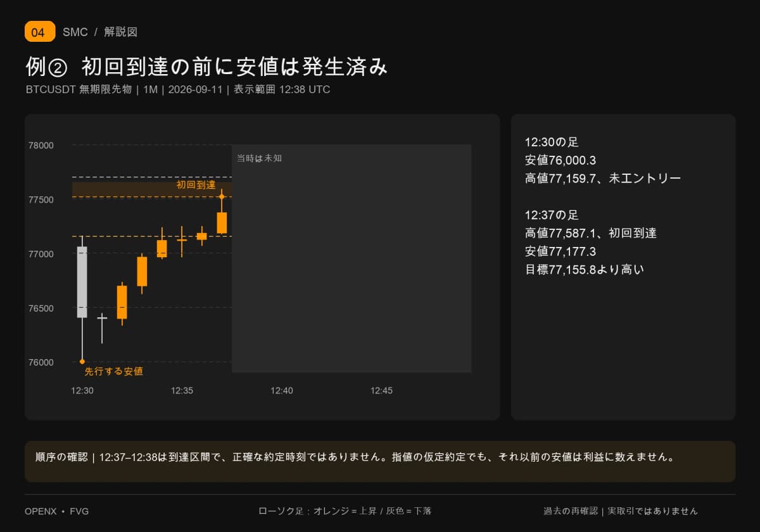Viewport: 760px width, 532px height.
Task: Click the 12:45 time axis label
Action: coord(381,391)
